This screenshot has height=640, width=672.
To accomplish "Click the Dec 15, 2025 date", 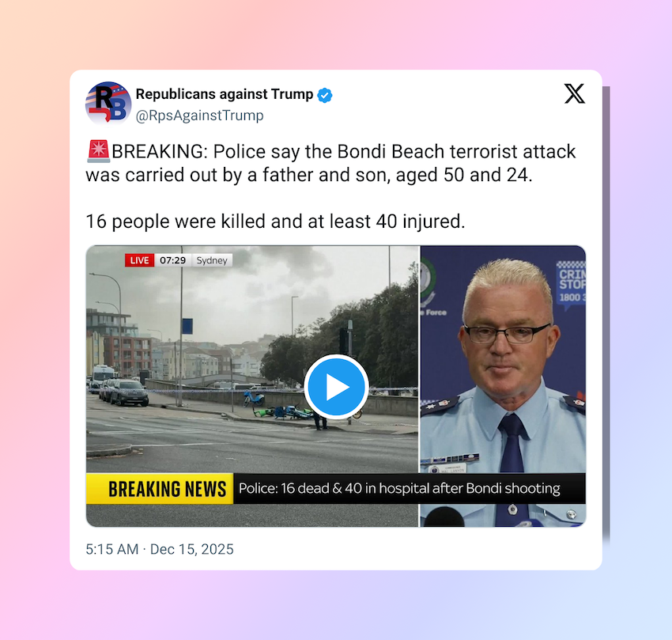I will click(191, 549).
